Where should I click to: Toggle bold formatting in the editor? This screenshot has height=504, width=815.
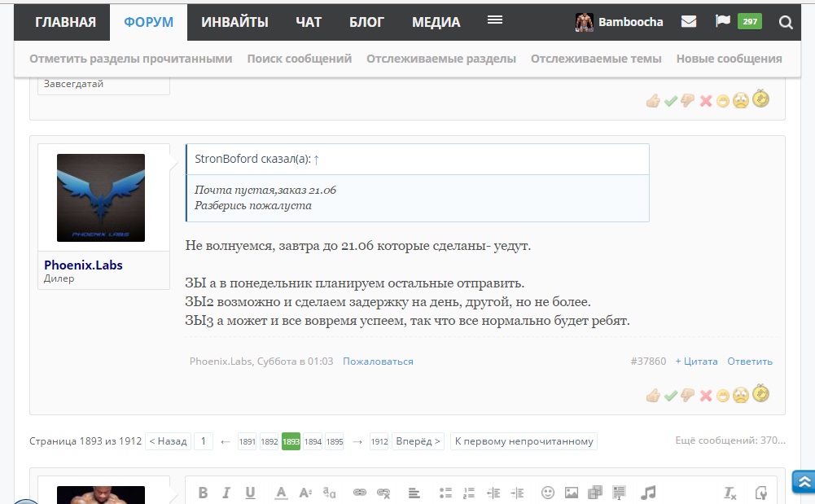click(x=203, y=493)
